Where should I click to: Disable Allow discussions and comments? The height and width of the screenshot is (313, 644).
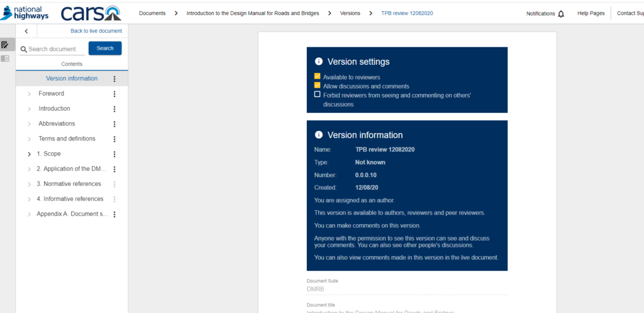[318, 85]
